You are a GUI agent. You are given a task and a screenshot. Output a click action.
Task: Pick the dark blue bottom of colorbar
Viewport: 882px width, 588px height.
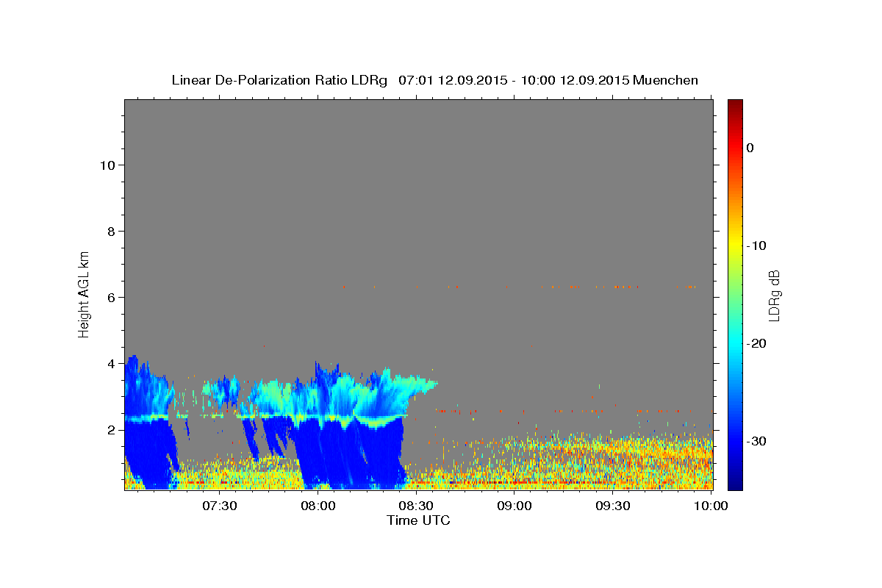pos(735,484)
